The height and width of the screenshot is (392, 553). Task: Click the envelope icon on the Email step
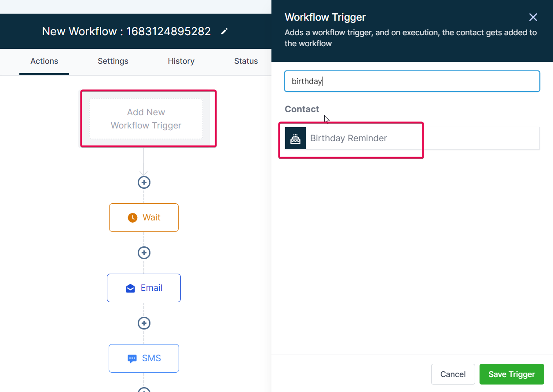130,288
